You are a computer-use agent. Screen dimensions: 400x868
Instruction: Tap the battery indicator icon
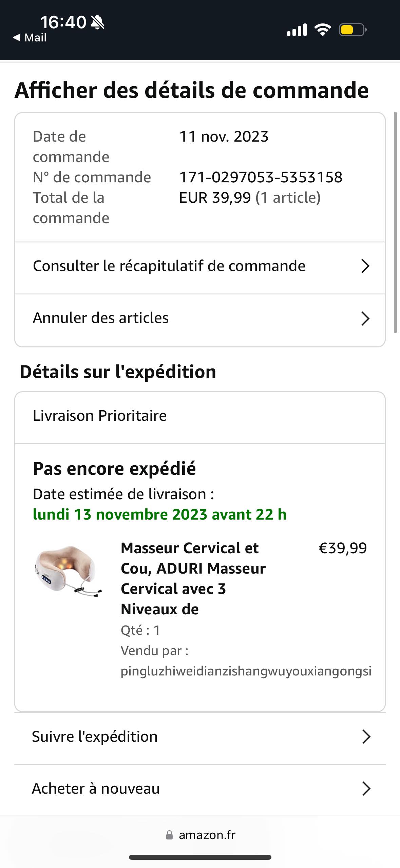353,30
